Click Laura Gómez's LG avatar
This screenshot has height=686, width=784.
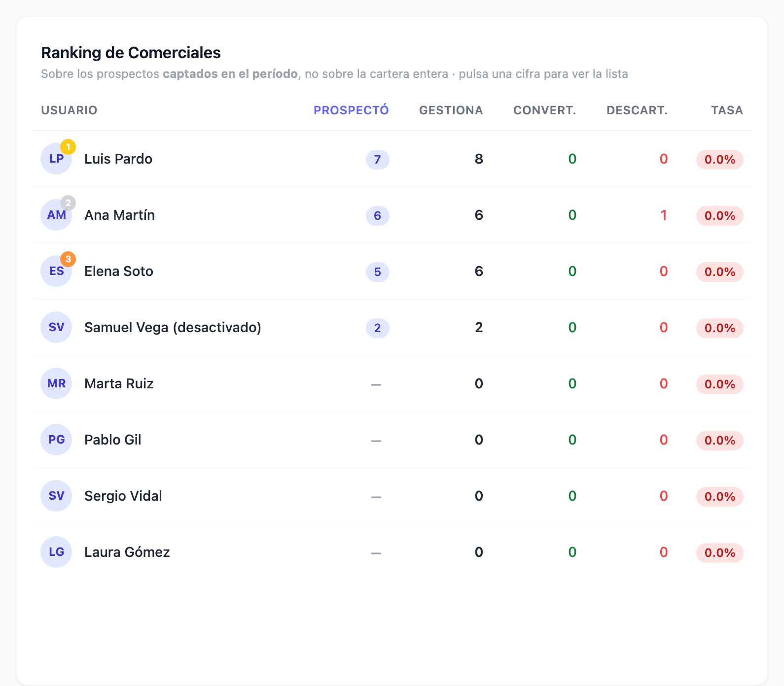coord(56,552)
